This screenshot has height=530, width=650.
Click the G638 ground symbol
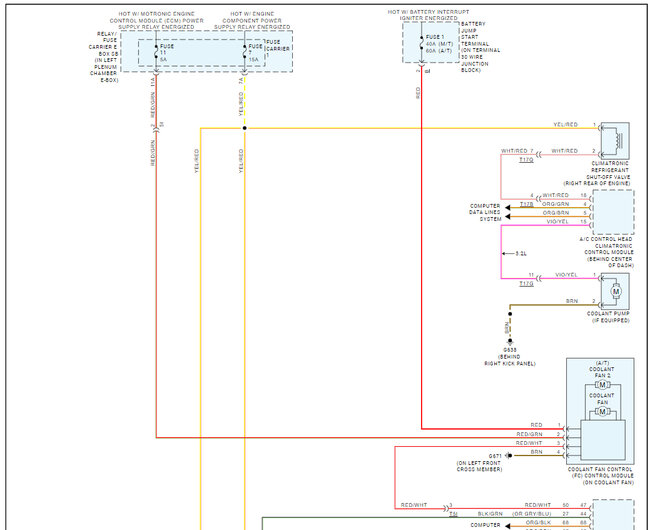tap(510, 341)
